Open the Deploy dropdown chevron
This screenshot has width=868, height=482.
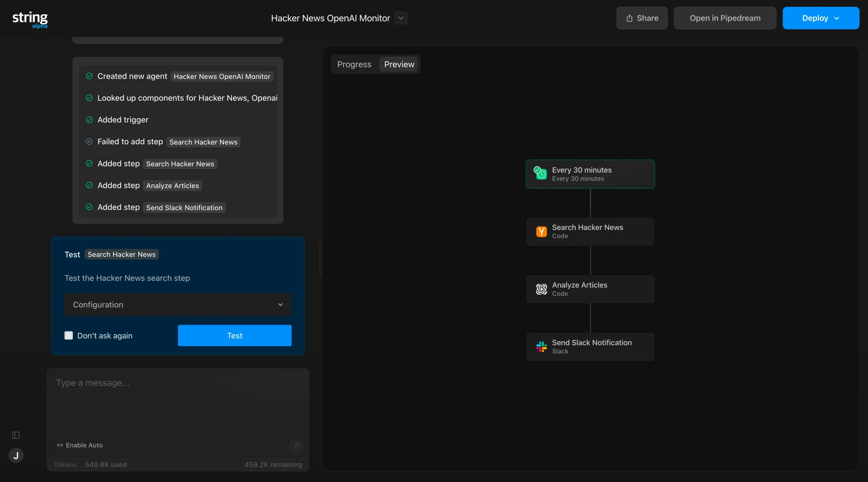[836, 18]
